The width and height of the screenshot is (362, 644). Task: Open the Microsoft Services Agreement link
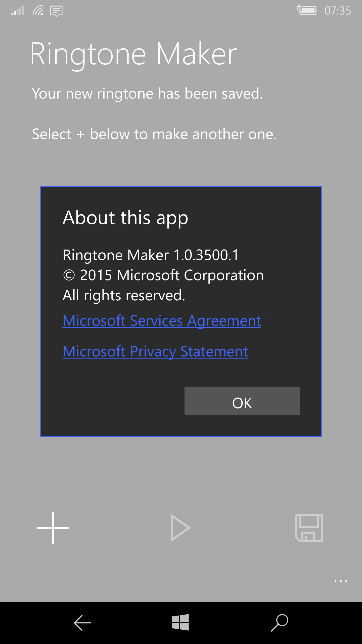point(162,321)
